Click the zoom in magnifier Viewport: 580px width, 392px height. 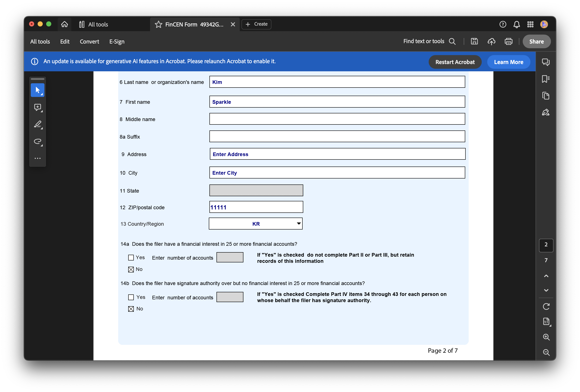(546, 337)
